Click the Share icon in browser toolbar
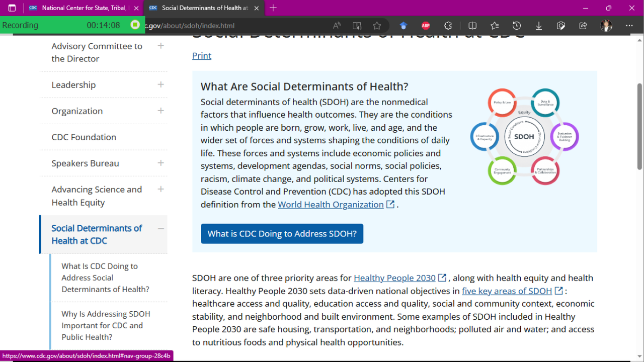Screen dimensions: 644x362 tap(583, 26)
